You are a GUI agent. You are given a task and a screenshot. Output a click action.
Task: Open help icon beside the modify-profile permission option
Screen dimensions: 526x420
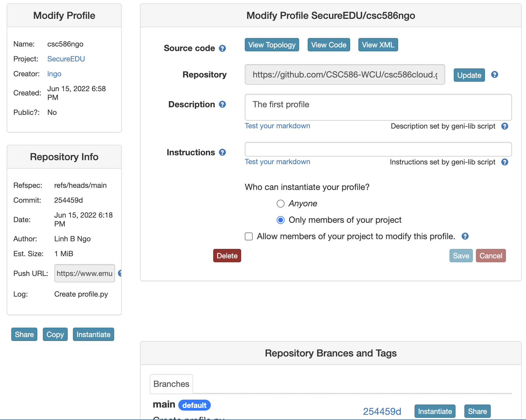(x=465, y=236)
